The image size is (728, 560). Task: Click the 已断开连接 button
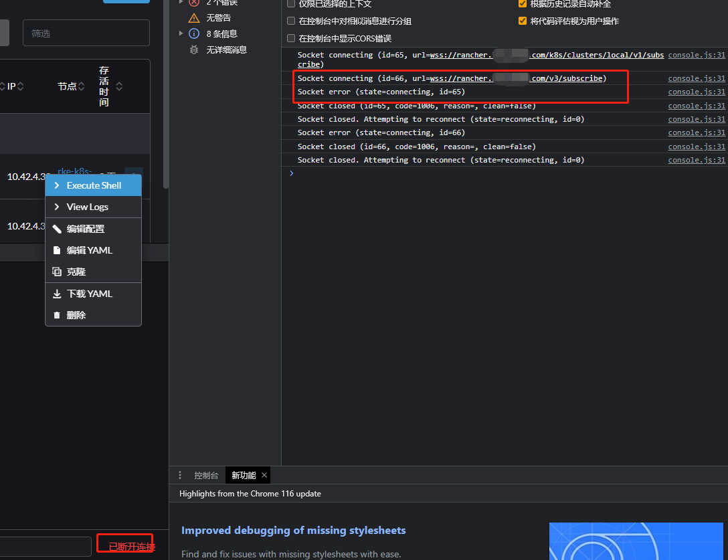[x=124, y=543]
